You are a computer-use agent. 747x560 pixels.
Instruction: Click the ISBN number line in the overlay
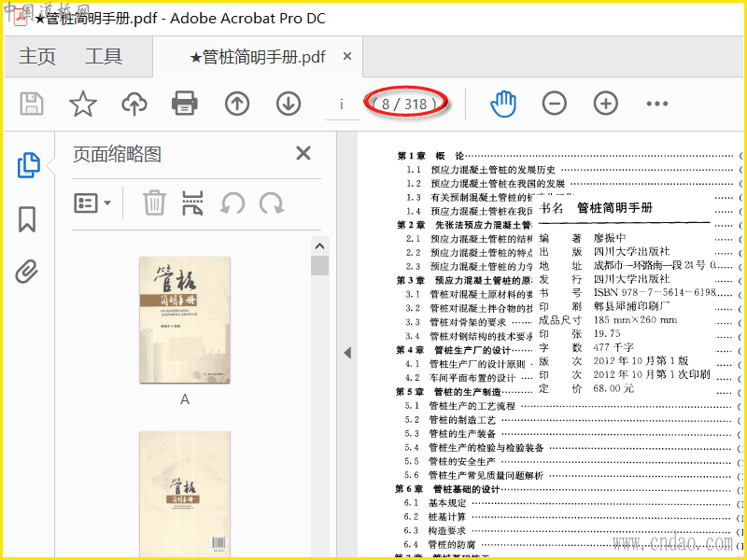coord(627,292)
